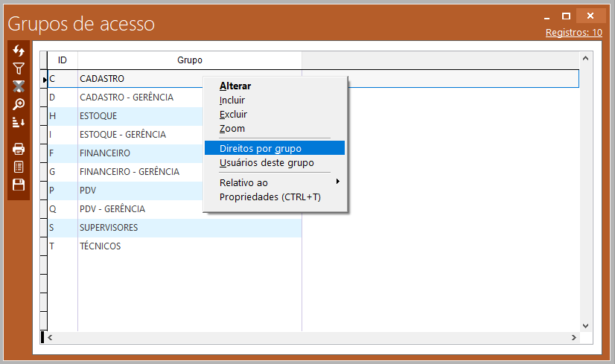
Task: Click the sort descending icon
Action: coord(19,123)
